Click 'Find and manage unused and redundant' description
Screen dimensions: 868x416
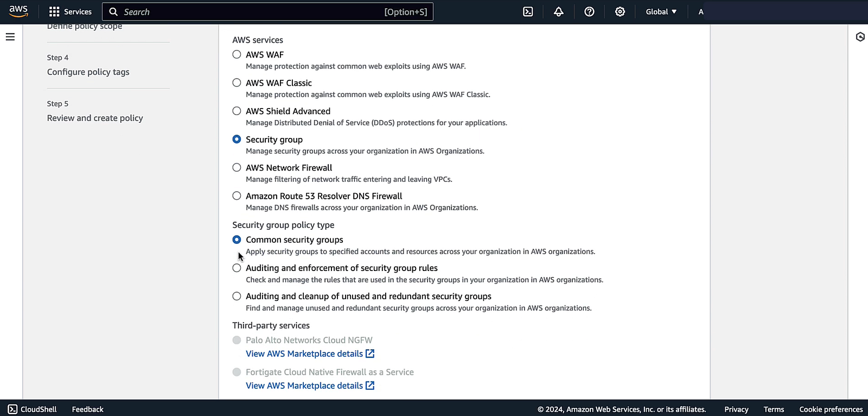pos(418,308)
